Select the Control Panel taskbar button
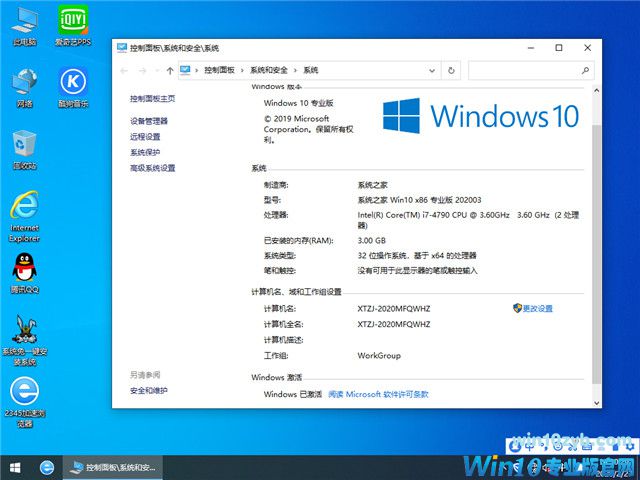 pyautogui.click(x=113, y=467)
